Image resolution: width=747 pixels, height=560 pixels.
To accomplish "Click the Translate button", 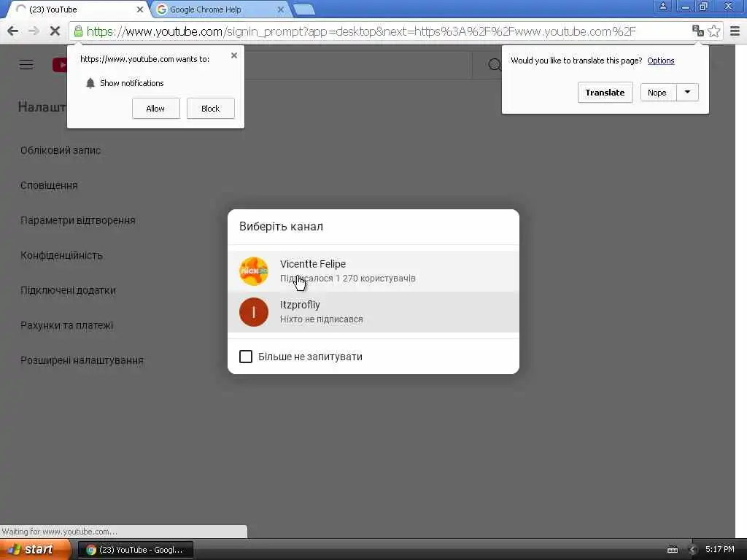I will tap(605, 93).
